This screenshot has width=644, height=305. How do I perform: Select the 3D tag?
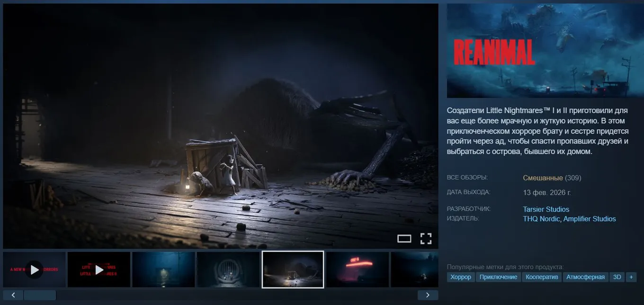click(x=617, y=277)
